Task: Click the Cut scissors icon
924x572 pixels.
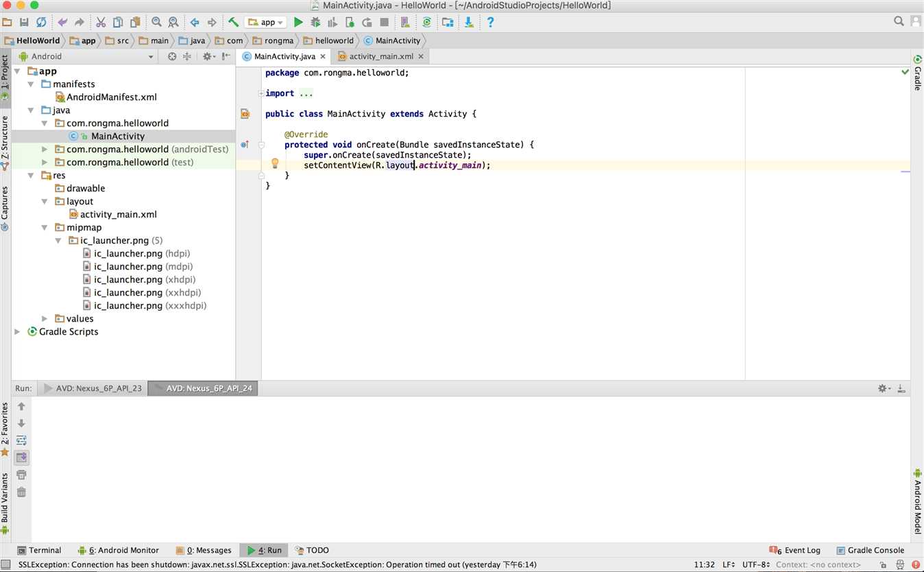Action: pos(101,22)
